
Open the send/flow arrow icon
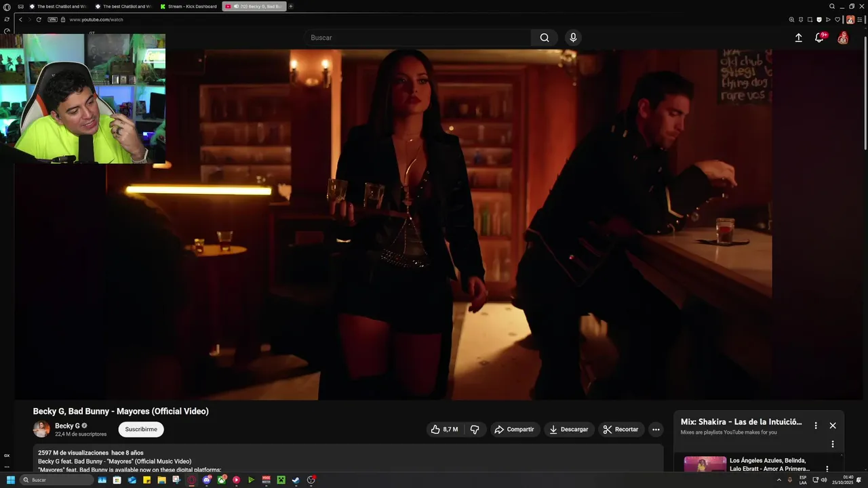pyautogui.click(x=828, y=20)
